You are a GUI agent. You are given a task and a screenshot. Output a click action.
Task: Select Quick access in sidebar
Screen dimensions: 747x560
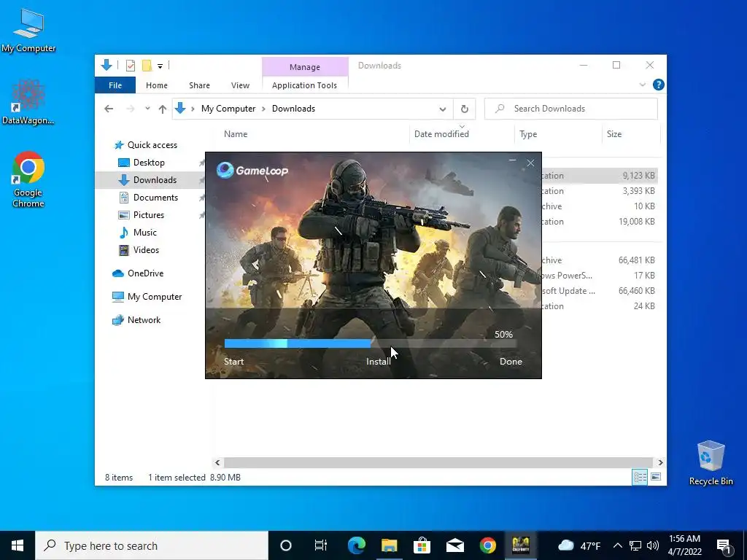pyautogui.click(x=152, y=145)
